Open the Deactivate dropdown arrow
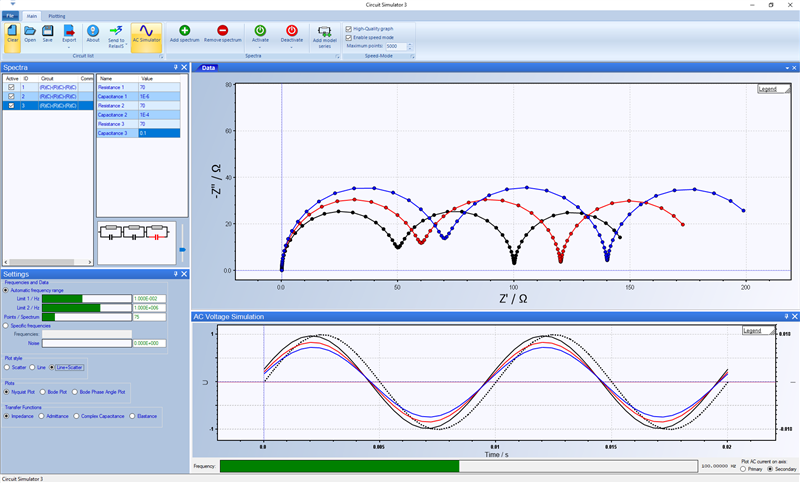The image size is (800, 483). (x=292, y=47)
